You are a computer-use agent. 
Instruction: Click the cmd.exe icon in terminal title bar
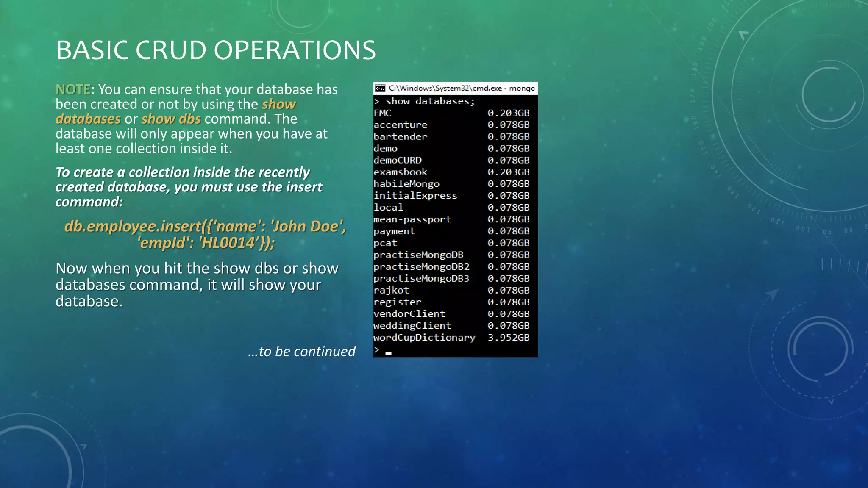[x=380, y=88]
